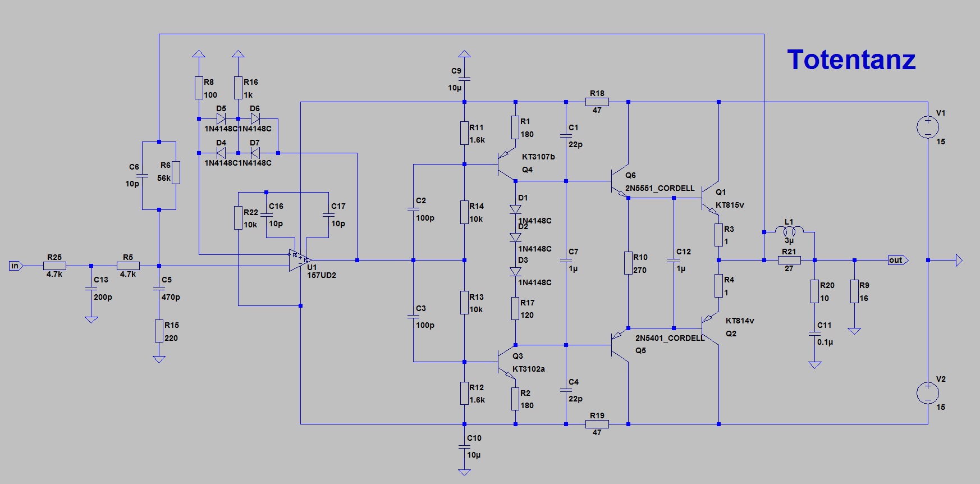Select resistor R8 symbol
The height and width of the screenshot is (484, 980).
199,88
